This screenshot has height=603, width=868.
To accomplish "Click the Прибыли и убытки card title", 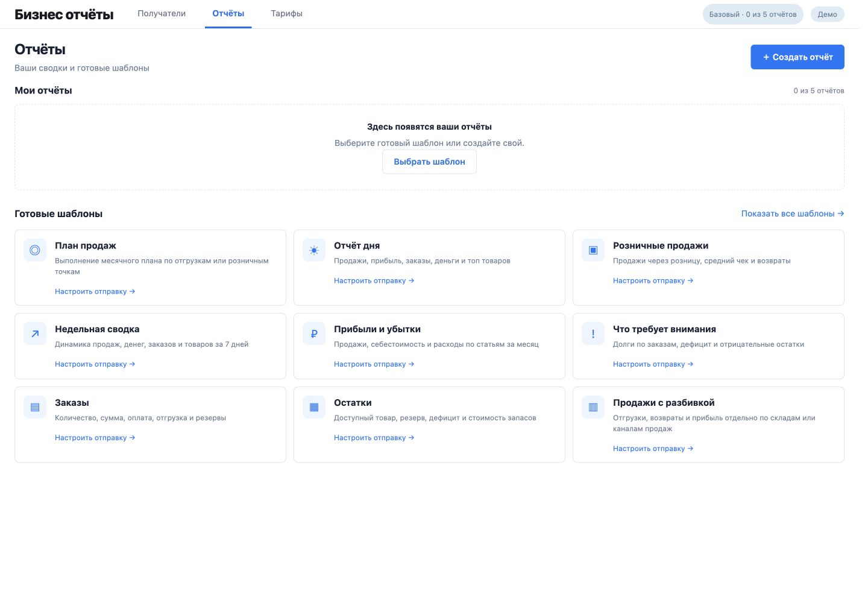I will [377, 329].
